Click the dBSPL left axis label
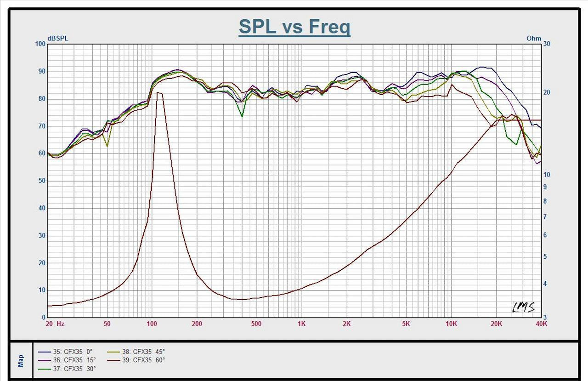Screen dimensions: 588x381 [x=57, y=39]
